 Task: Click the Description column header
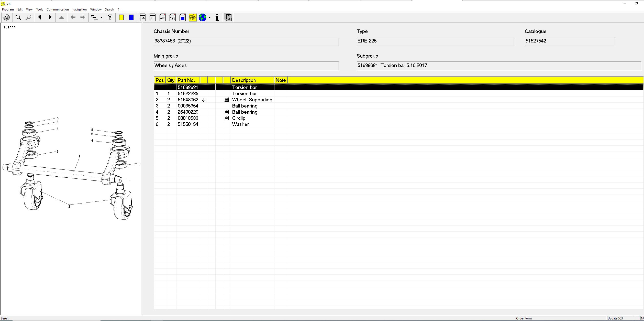[252, 80]
